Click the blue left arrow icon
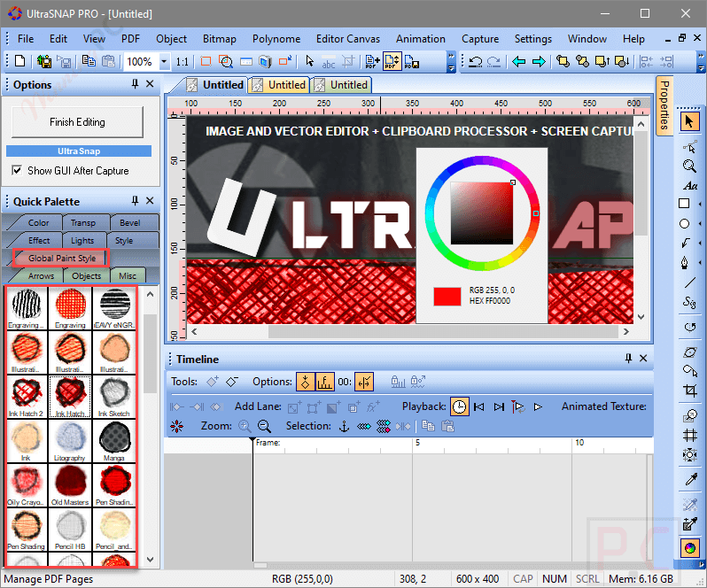Screen dimensions: 707x588 [519, 61]
